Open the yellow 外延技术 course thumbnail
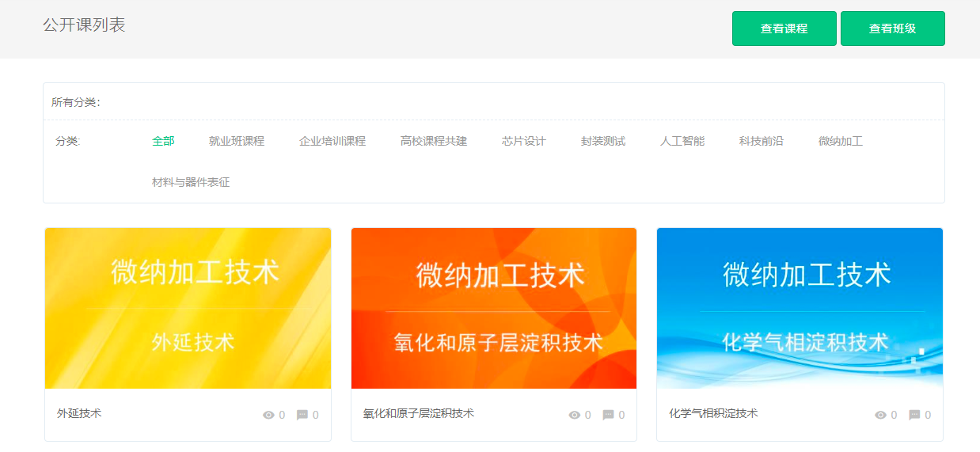Viewport: 980px width, 452px height. (x=188, y=308)
